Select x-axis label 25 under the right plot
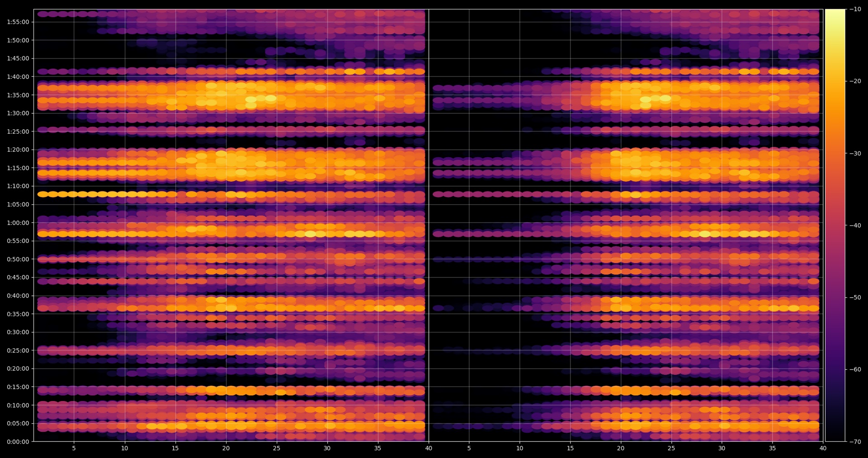Image resolution: width=868 pixels, height=458 pixels. [671, 448]
